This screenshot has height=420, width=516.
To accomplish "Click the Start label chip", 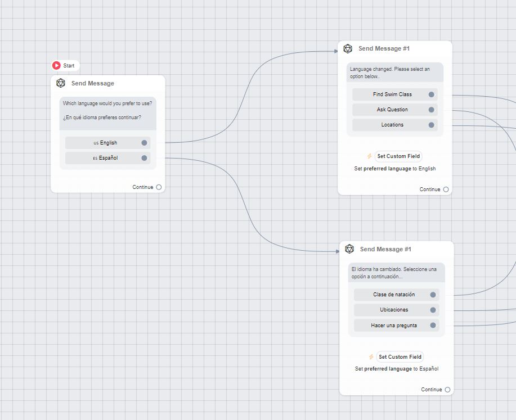I will [x=65, y=65].
